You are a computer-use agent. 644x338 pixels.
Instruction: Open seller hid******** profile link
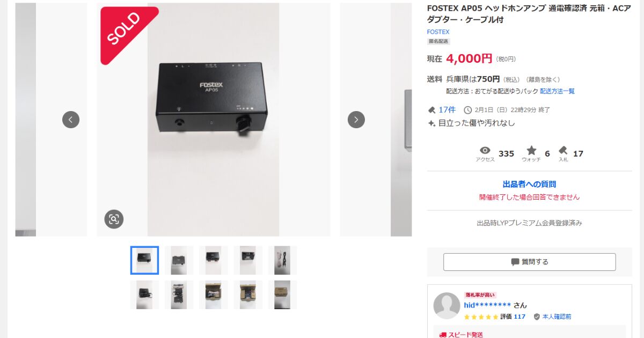487,305
